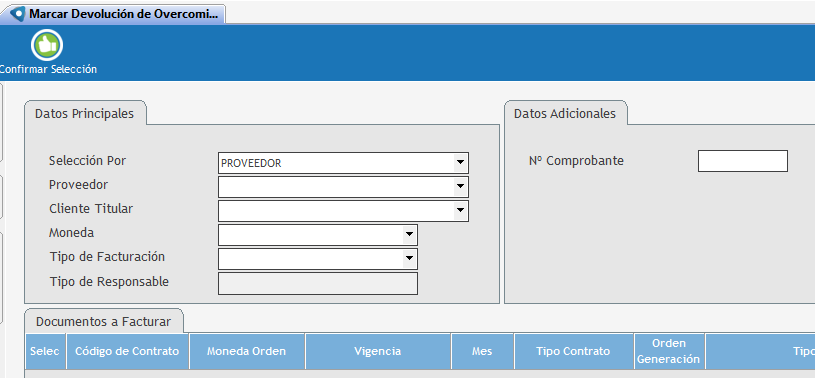Click the Tipo de Responsable field
The image size is (815, 378).
click(318, 283)
